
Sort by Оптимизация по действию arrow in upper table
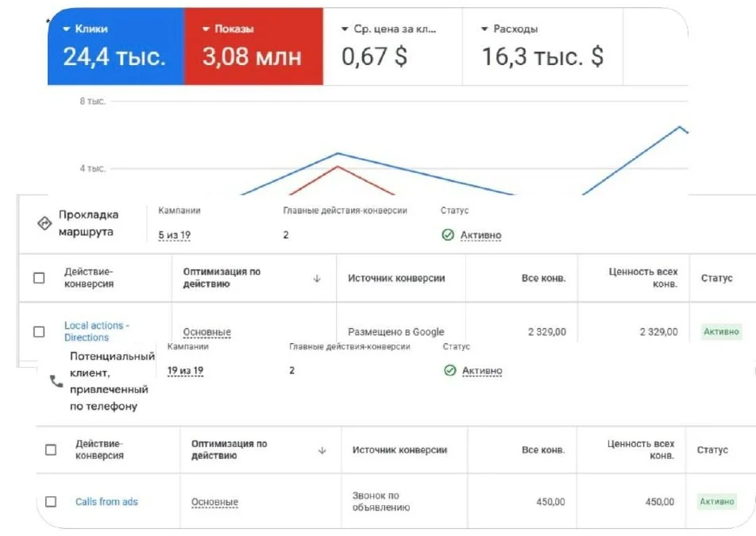pyautogui.click(x=317, y=278)
